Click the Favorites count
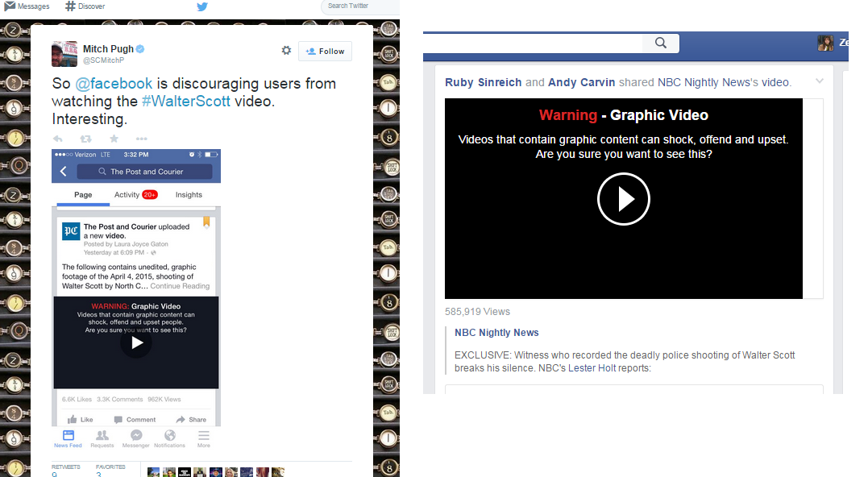 [x=98, y=475]
